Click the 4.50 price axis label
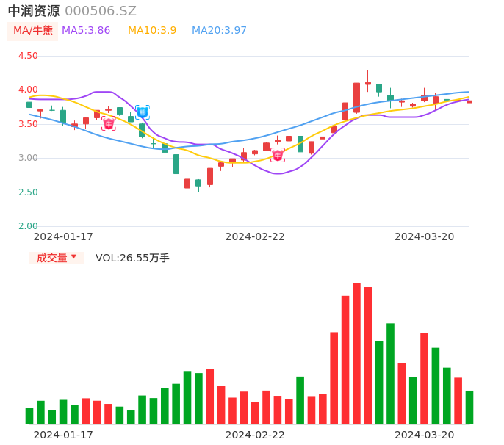This screenshot has height=445, width=504. pyautogui.click(x=27, y=56)
